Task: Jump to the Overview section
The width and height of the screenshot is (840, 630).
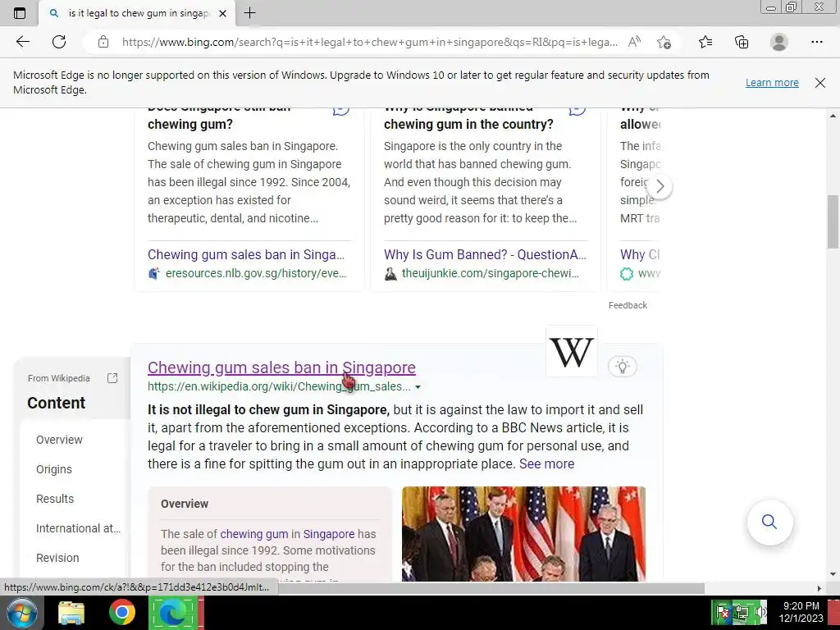Action: (x=59, y=440)
